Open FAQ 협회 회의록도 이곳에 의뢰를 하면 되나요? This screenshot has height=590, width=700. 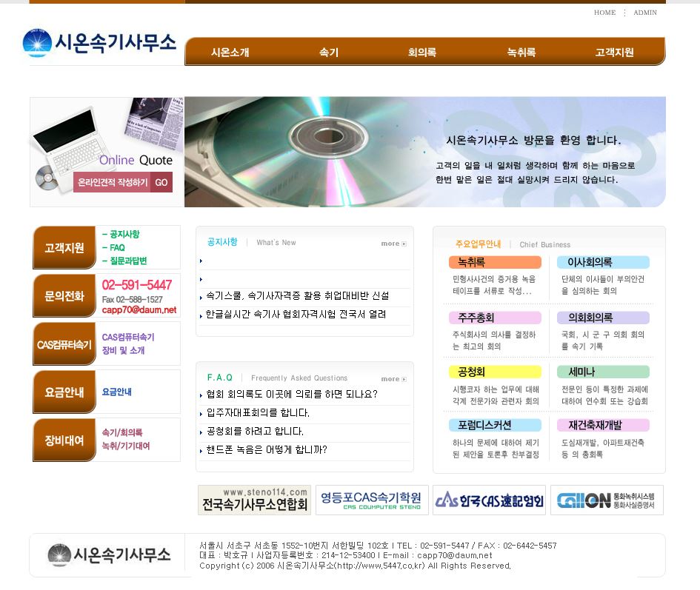point(292,395)
